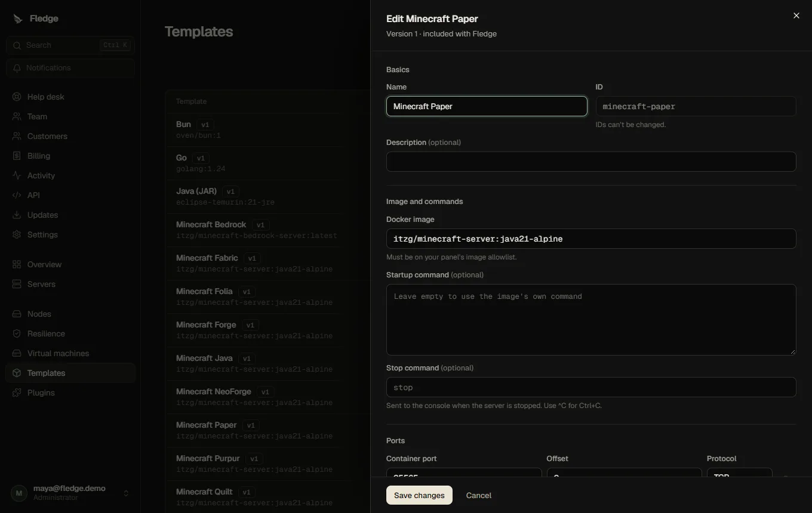Click into the template Name field

[487, 106]
